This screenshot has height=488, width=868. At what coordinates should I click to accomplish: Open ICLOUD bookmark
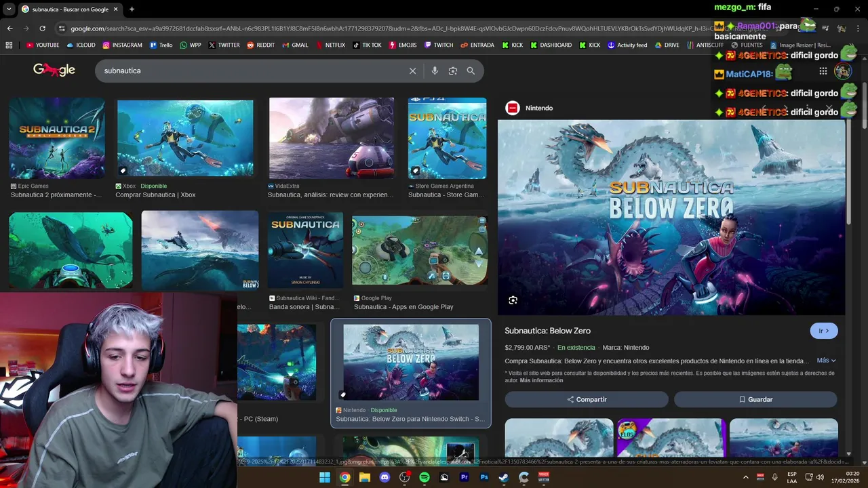(81, 45)
